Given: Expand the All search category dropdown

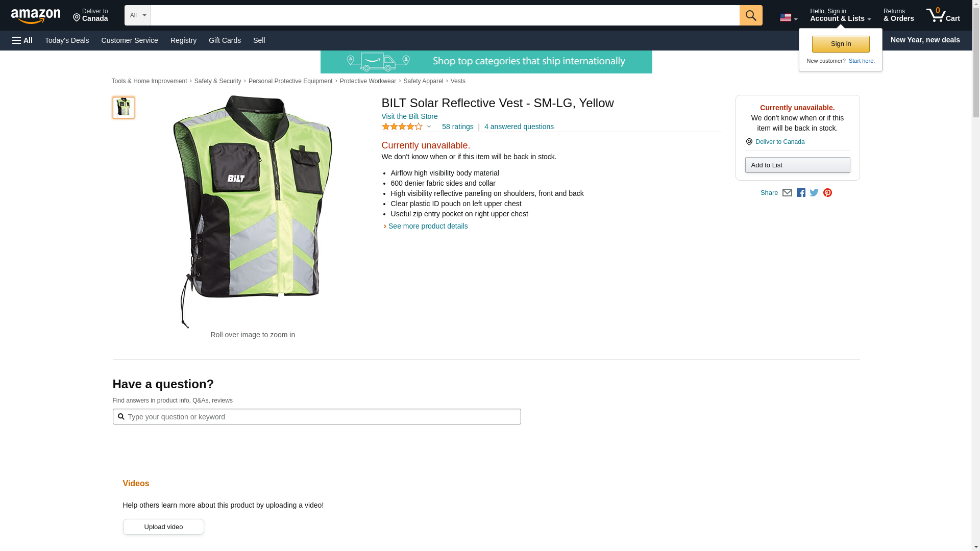Looking at the screenshot, I should [x=137, y=15].
